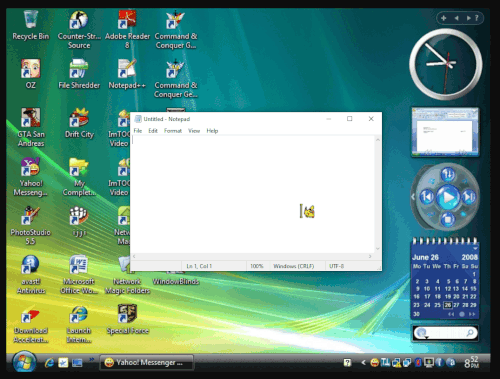The height and width of the screenshot is (379, 500).
Task: Click the add gadget plus button
Action: pos(444,18)
